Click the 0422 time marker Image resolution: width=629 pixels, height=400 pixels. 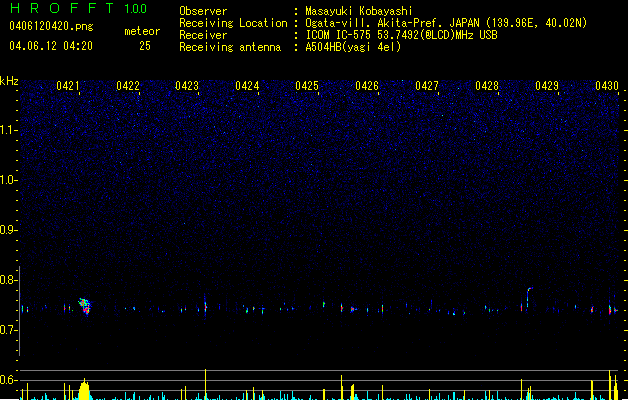[128, 86]
